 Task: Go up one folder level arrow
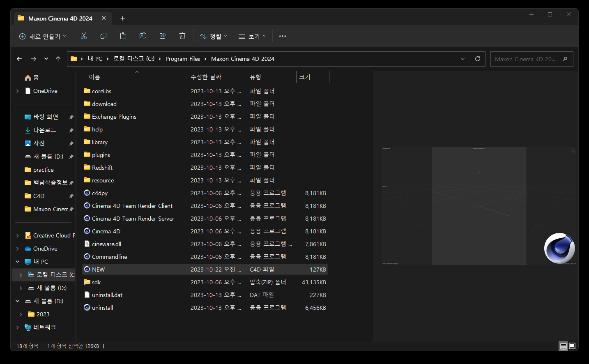tap(58, 59)
